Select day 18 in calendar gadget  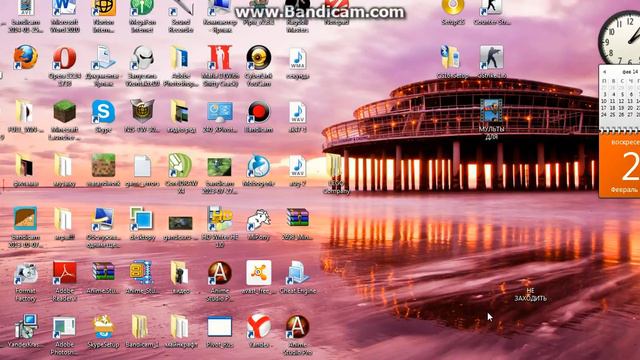612,108
